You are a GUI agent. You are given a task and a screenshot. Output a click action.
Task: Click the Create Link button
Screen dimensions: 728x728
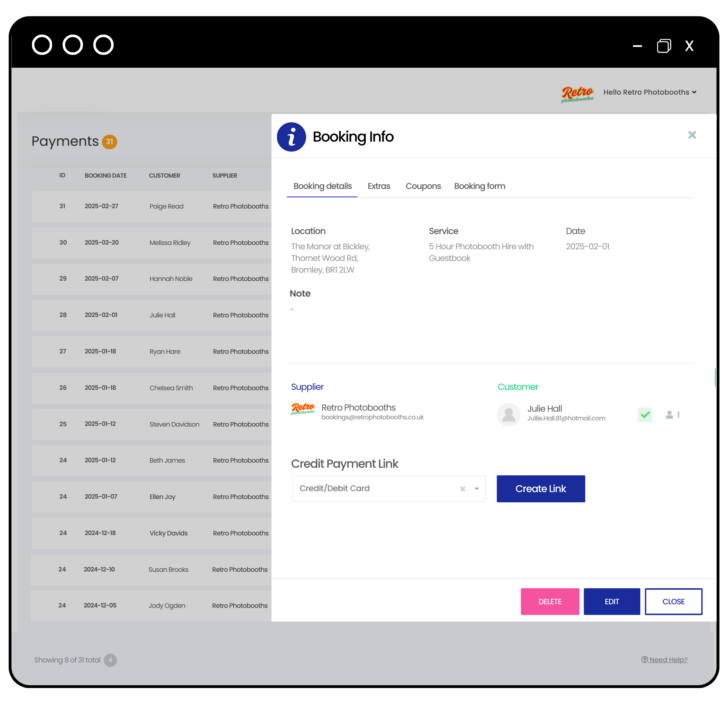(x=541, y=488)
